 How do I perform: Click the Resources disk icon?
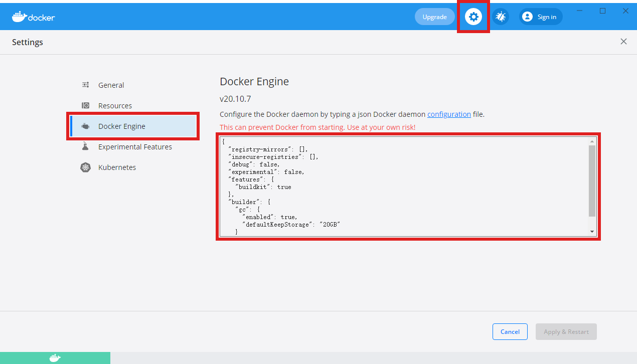[86, 105]
